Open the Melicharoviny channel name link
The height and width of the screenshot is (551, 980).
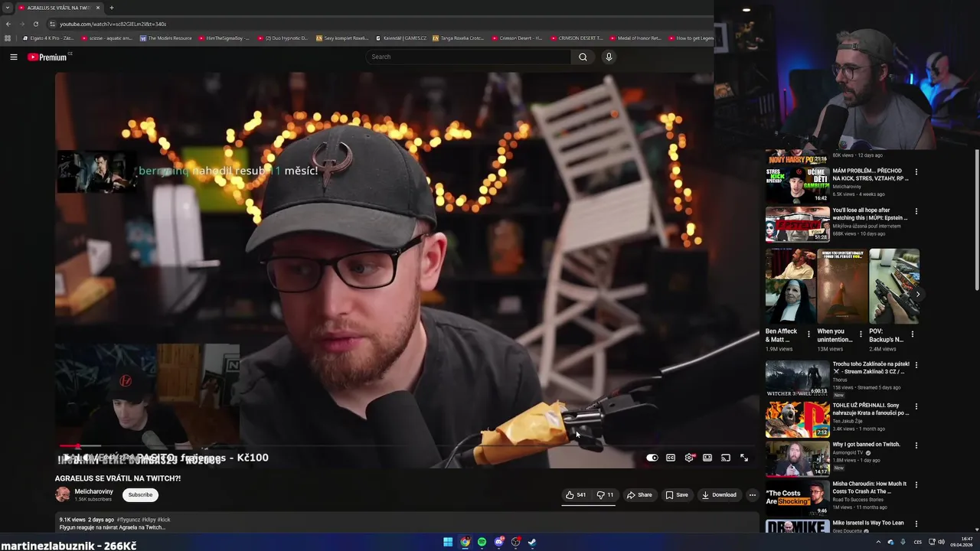point(93,491)
